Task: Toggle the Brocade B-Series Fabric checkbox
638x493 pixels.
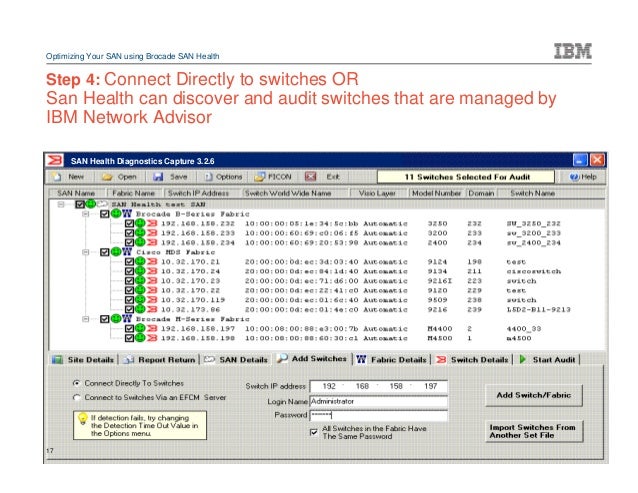Action: 105,214
